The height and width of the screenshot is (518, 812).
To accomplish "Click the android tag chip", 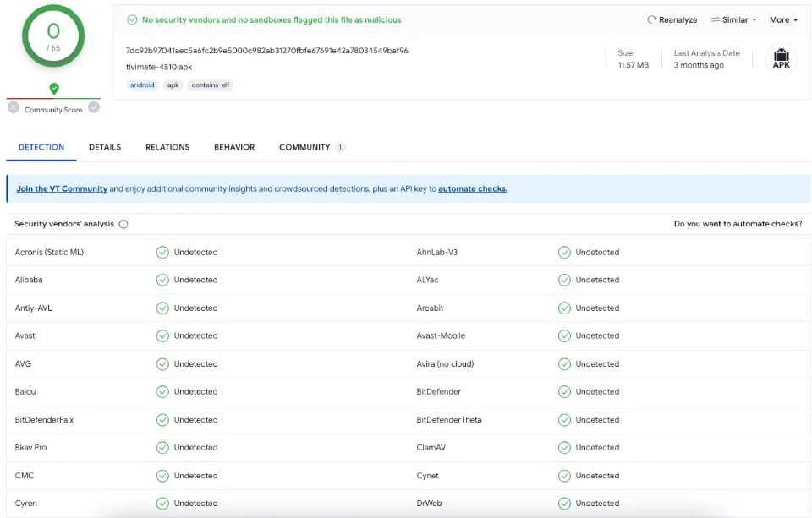I will pos(142,85).
